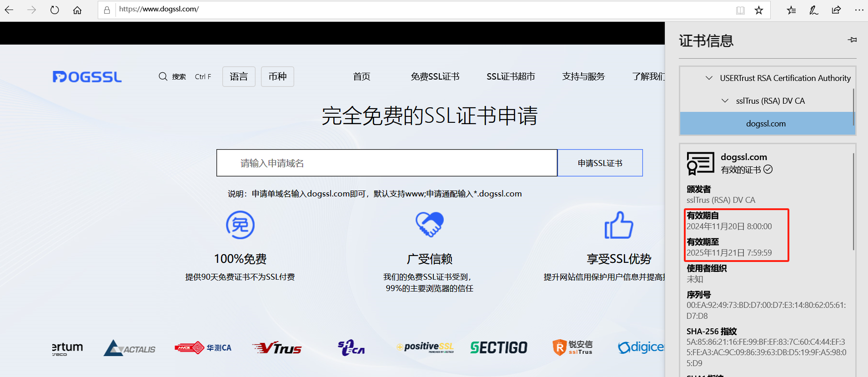
Task: Click the 提供90天免费证书不为SSL付费 description
Action: coord(240,277)
